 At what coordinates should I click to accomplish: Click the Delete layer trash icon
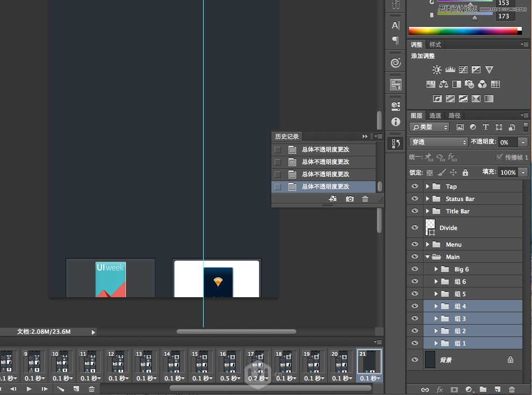[x=512, y=389]
